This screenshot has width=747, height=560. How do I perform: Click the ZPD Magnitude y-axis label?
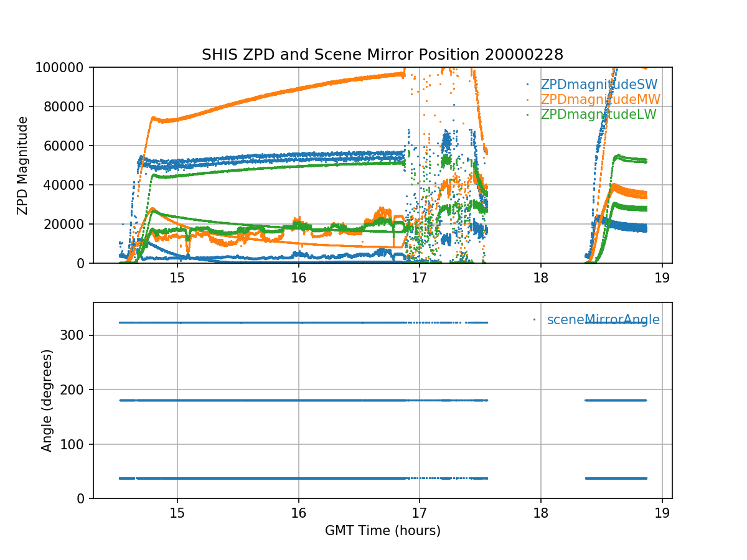tap(23, 165)
